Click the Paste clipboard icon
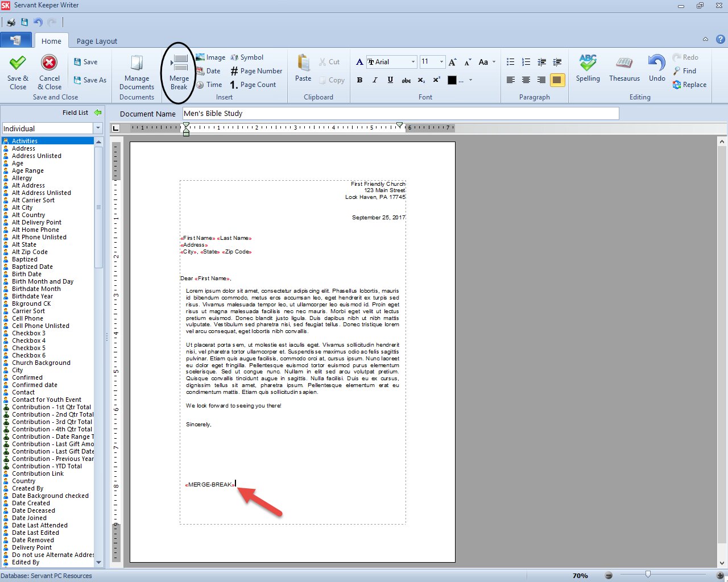The width and height of the screenshot is (728, 582). coord(303,63)
